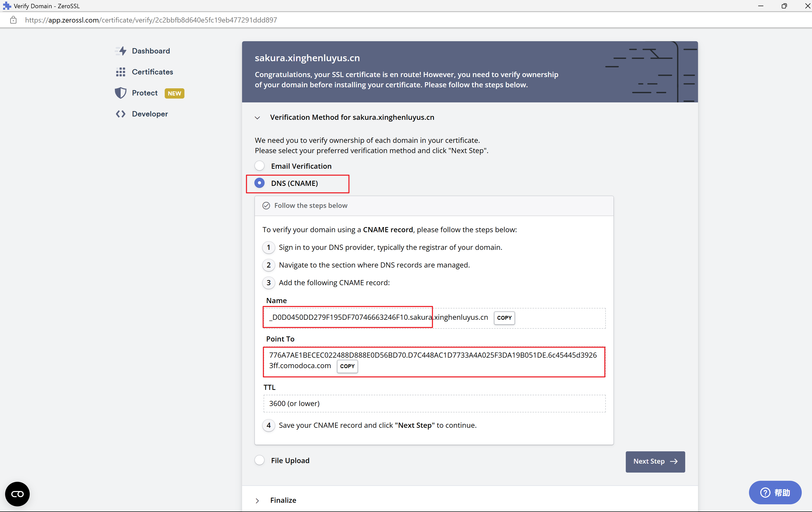Click the Dashboard lightning bolt icon
The image size is (812, 512).
pos(121,51)
